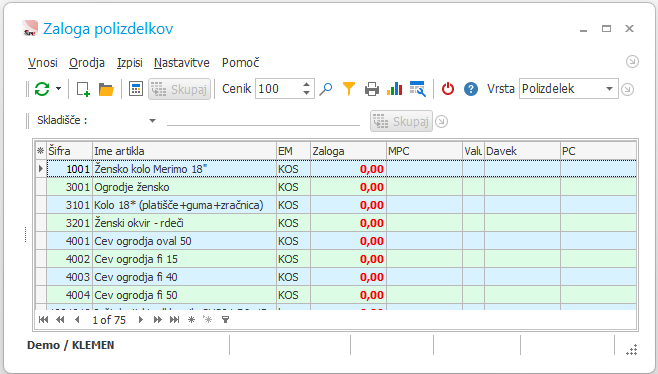Go to previous record in navigator

(x=77, y=320)
